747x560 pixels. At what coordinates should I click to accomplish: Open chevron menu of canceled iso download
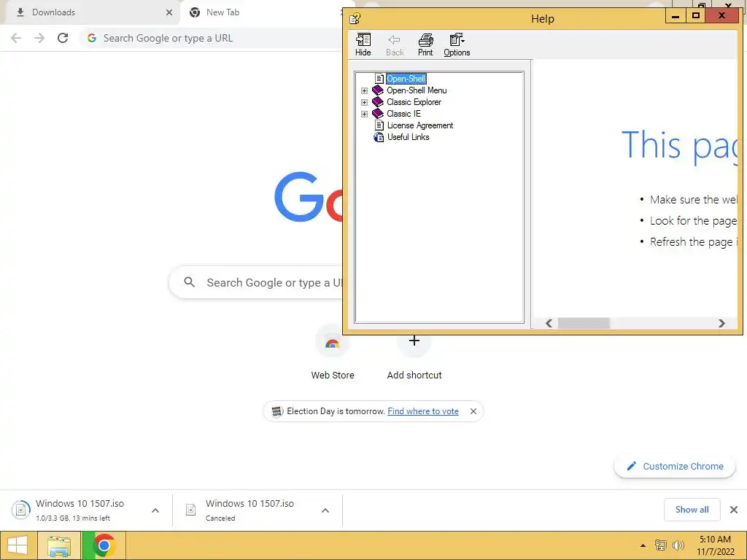(x=325, y=510)
